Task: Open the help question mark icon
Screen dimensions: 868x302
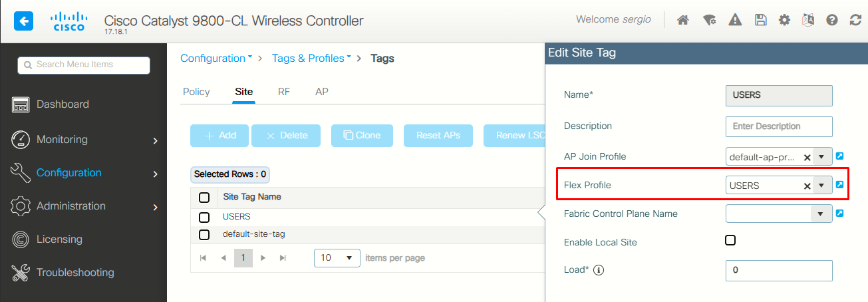Action: coord(832,20)
